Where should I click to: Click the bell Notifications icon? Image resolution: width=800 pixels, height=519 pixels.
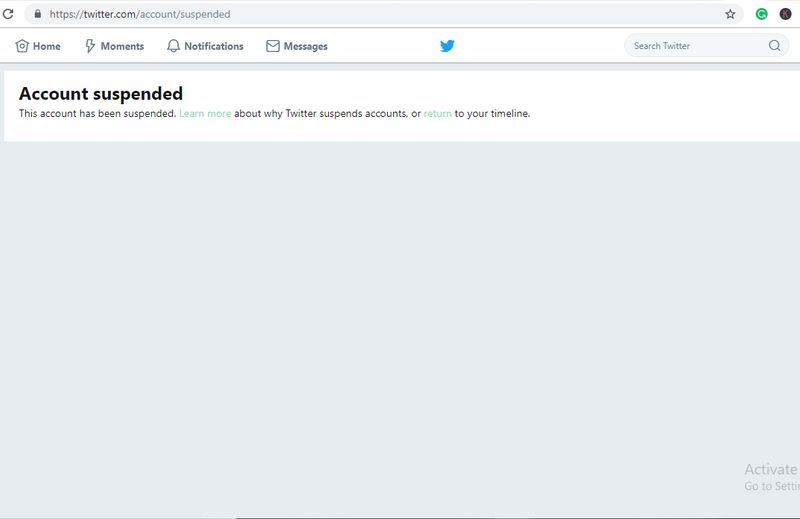tap(173, 46)
